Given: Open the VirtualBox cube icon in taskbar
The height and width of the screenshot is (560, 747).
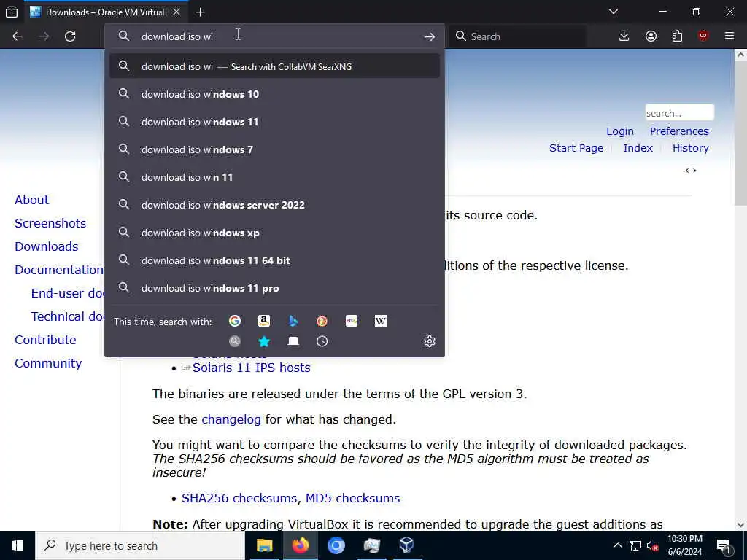Looking at the screenshot, I should coord(406,545).
